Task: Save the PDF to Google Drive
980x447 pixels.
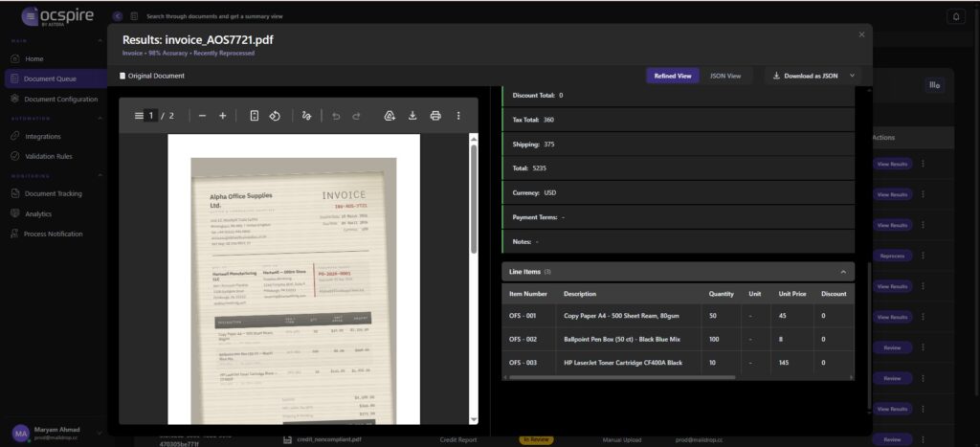Action: [390, 116]
